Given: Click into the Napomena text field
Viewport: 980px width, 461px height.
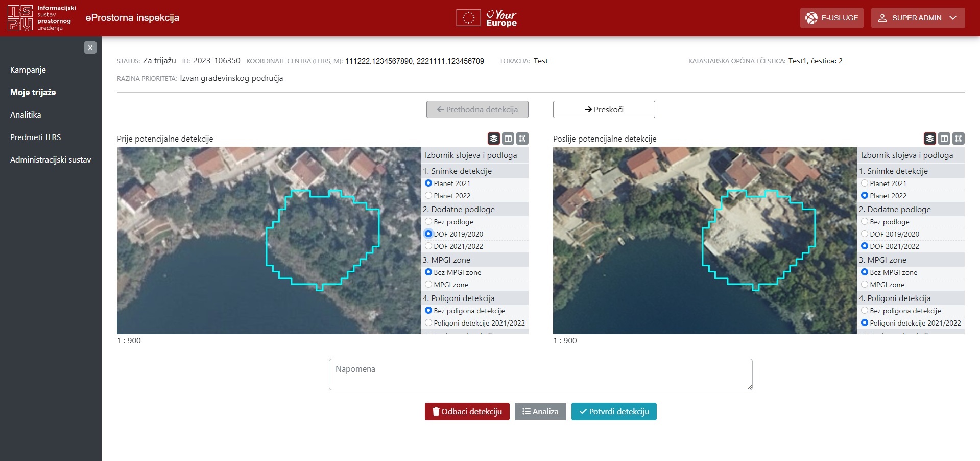Looking at the screenshot, I should coord(540,375).
